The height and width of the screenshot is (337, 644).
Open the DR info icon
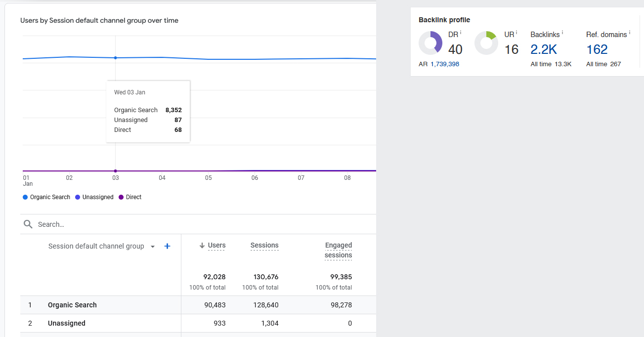point(461,33)
